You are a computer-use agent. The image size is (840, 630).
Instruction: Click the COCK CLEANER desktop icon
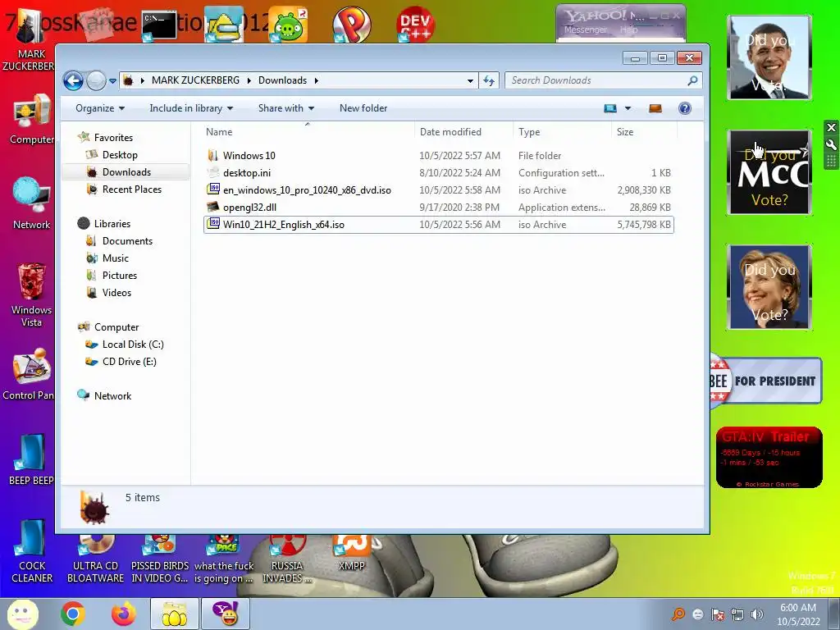pos(32,552)
